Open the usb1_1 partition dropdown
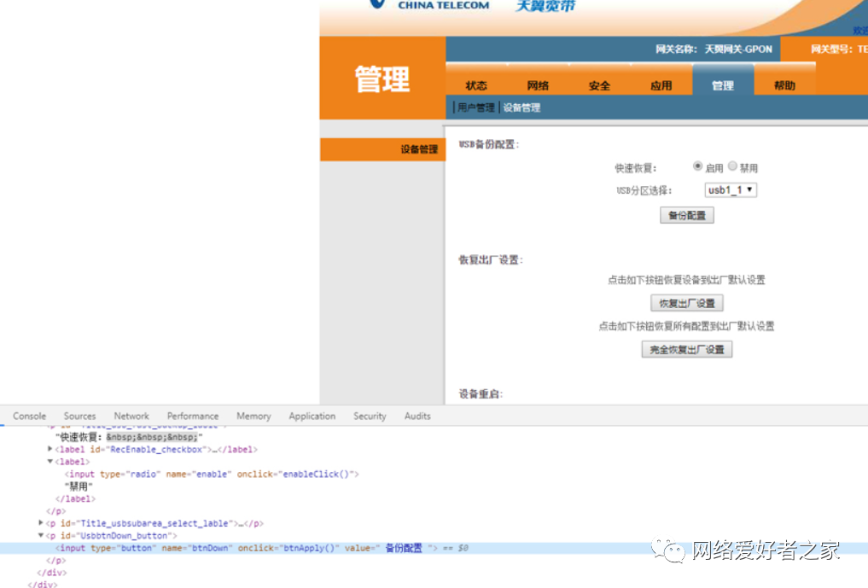 coord(730,189)
